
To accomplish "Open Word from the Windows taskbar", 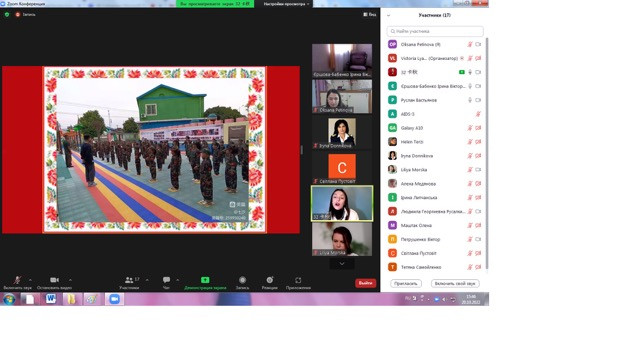I will (x=51, y=299).
